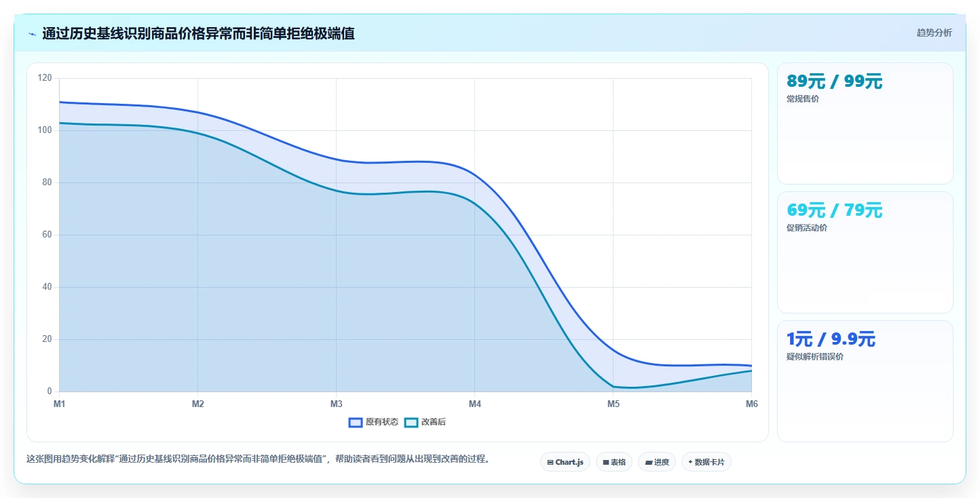The width and height of the screenshot is (980, 498).
Task: Click the trend icon beside the title
Action: tap(33, 34)
